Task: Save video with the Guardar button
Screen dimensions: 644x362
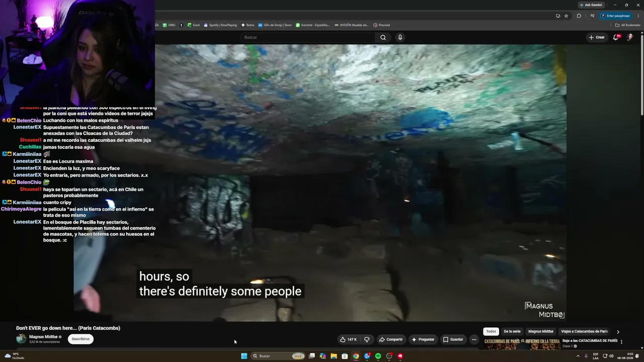Action: pos(453,339)
